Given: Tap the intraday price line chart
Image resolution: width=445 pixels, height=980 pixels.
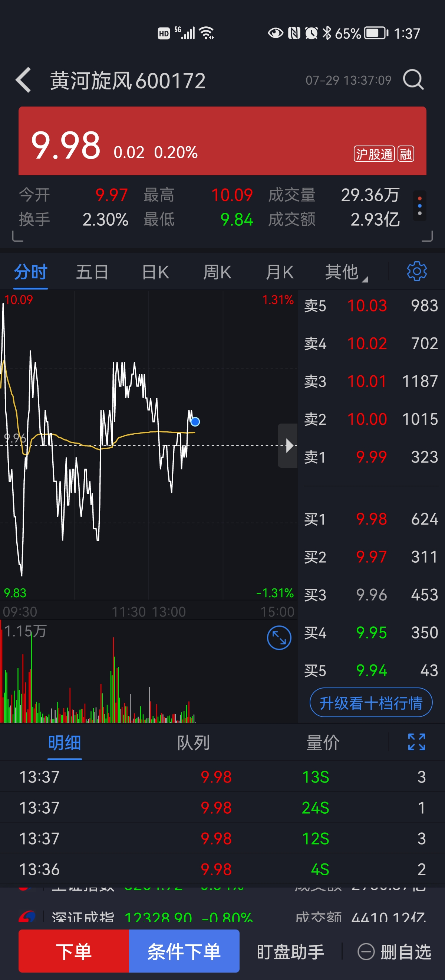Looking at the screenshot, I should (149, 445).
